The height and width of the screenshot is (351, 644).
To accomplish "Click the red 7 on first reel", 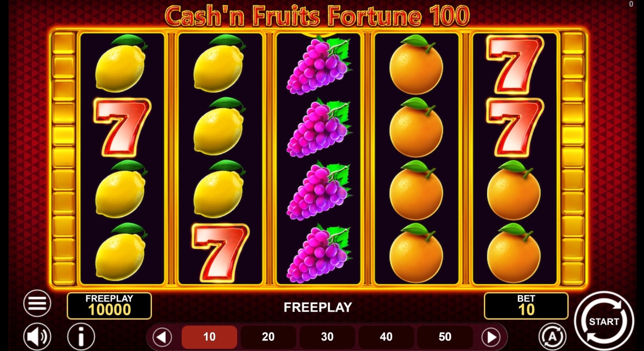I will point(122,127).
